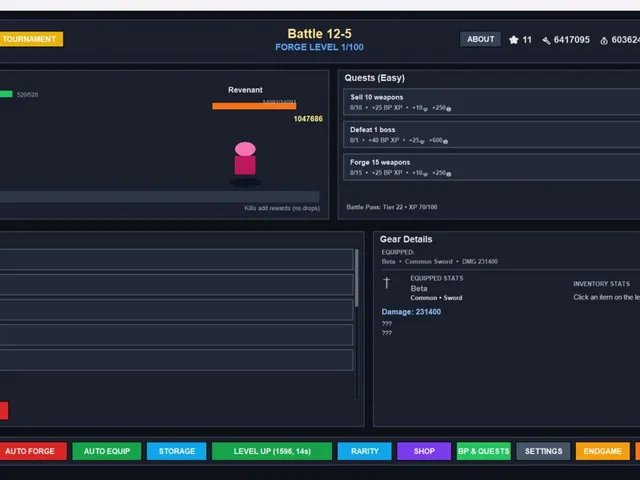Click the Battle 12-5 title
640x480 pixels.
coord(319,33)
